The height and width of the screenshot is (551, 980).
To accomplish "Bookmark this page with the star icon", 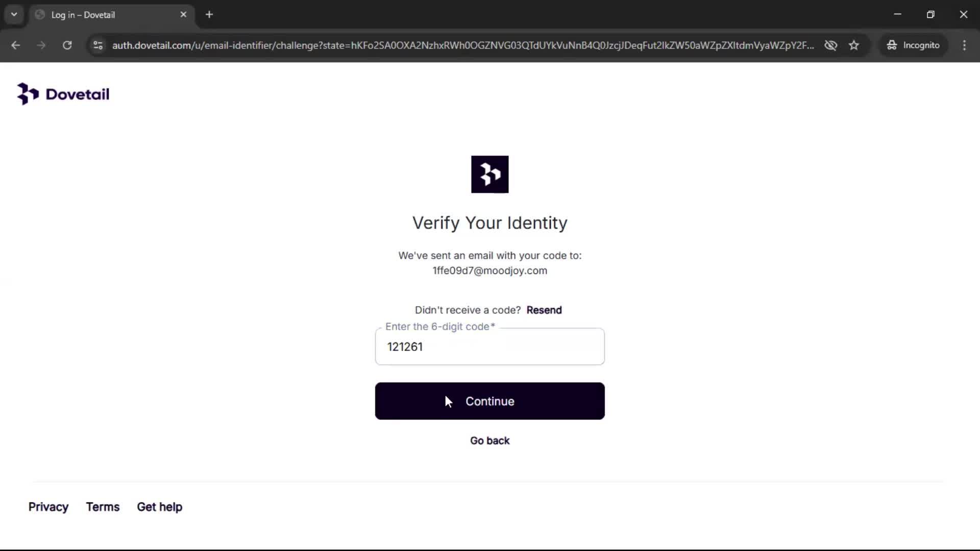I will point(854,45).
